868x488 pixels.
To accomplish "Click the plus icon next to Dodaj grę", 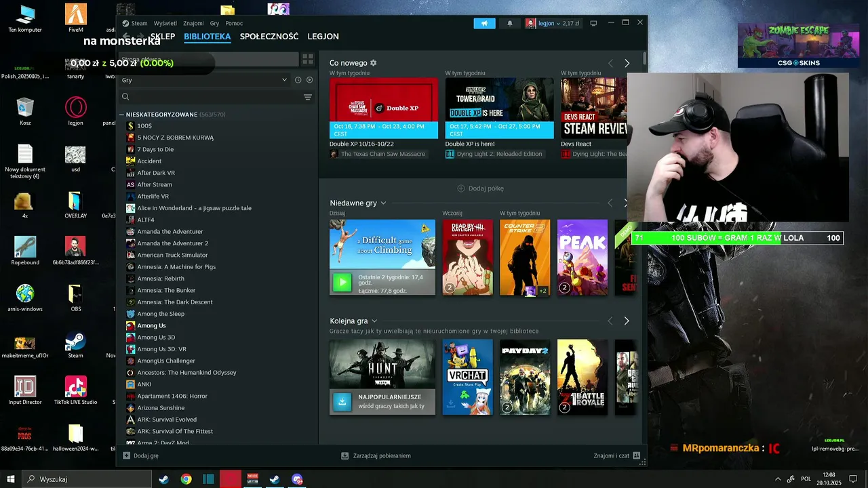I will 126,455.
